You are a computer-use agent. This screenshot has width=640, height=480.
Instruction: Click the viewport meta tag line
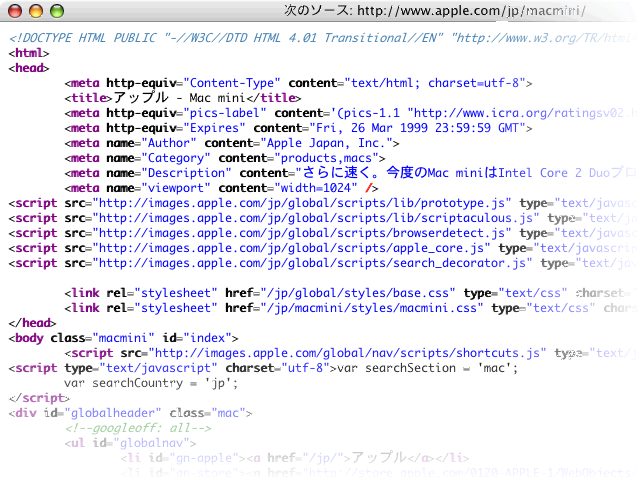pyautogui.click(x=221, y=188)
